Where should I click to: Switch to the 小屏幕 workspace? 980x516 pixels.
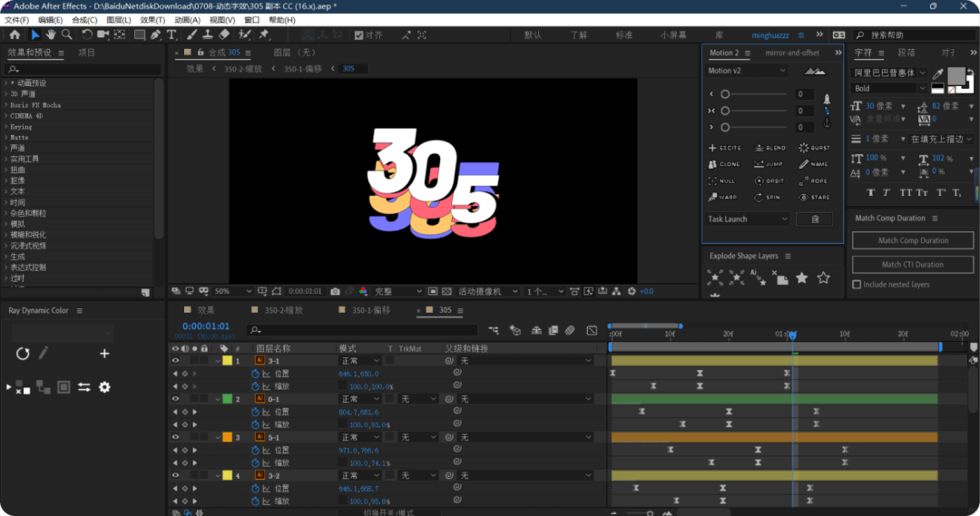tap(673, 35)
